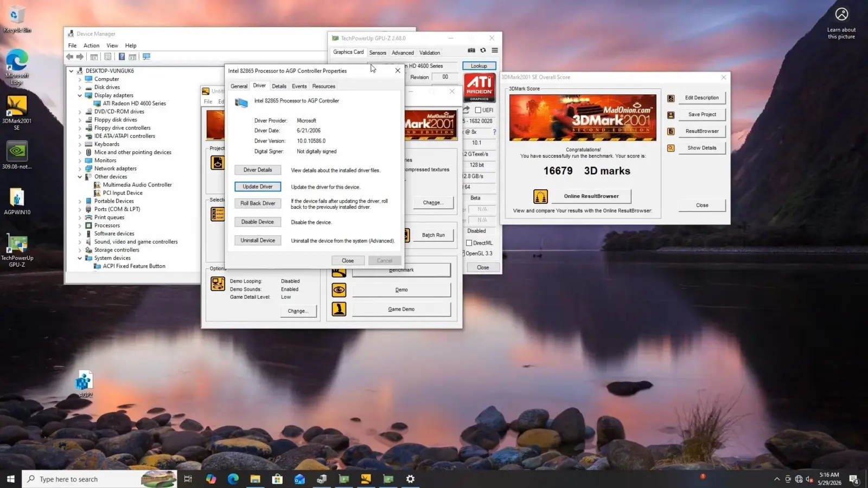The image size is (868, 488).
Task: Open 3DMark2001 SE desktop shortcut
Action: (17, 113)
